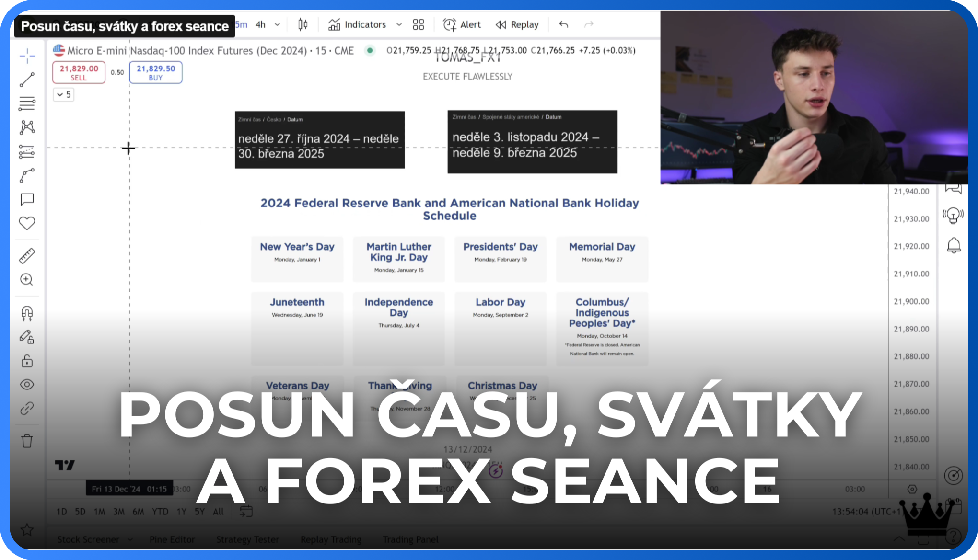Open the ideas lightbulb panel
This screenshot has height=560, width=978.
(x=953, y=216)
